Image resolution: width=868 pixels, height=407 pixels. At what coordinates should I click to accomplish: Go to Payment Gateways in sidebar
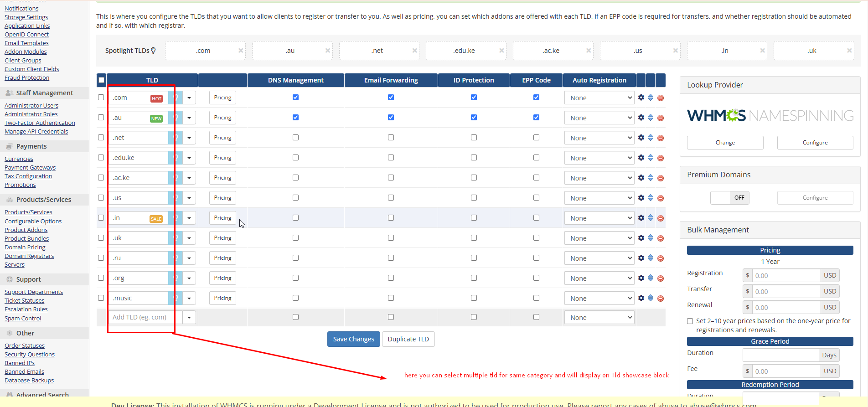click(30, 168)
